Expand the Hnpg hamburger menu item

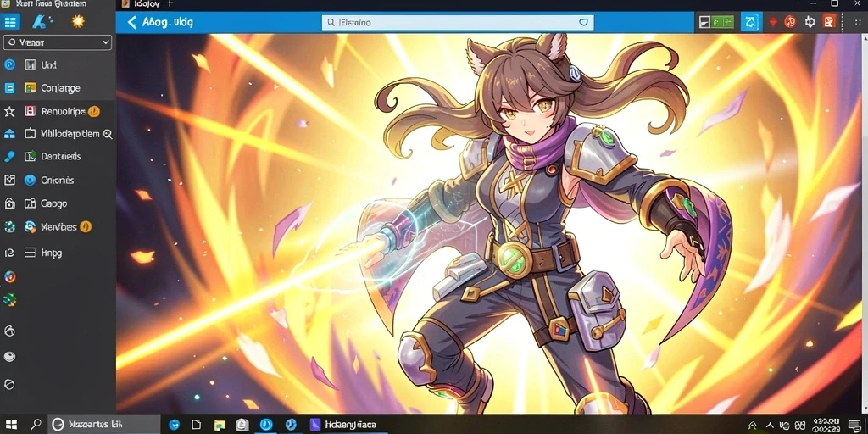44,253
